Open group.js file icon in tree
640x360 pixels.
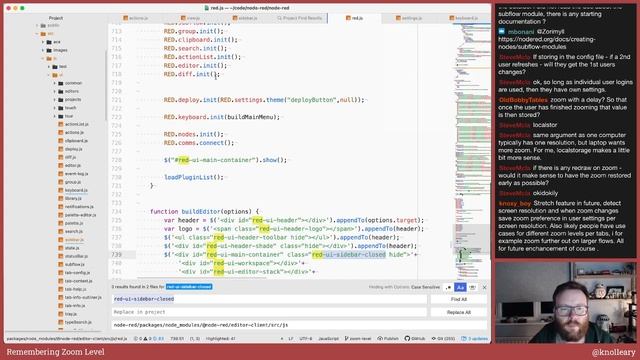(x=61, y=182)
